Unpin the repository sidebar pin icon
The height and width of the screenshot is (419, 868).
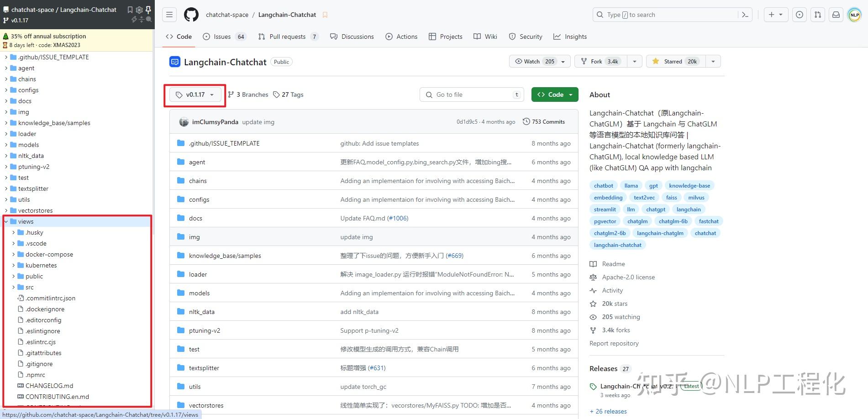point(147,9)
